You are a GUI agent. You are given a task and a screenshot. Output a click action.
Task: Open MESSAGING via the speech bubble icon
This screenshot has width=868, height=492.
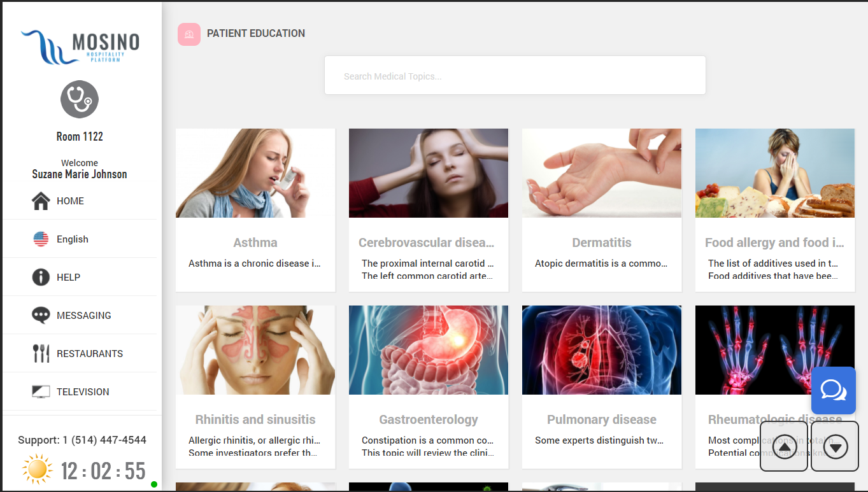[41, 316]
